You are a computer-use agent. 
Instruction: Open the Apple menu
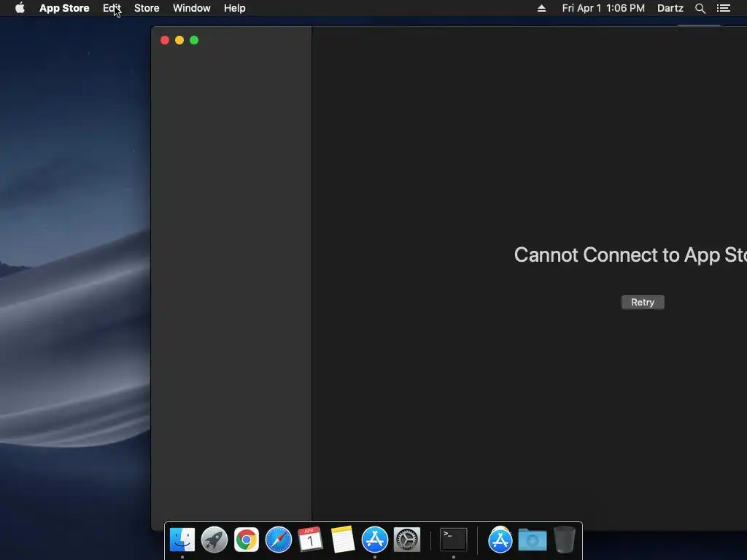[x=20, y=8]
